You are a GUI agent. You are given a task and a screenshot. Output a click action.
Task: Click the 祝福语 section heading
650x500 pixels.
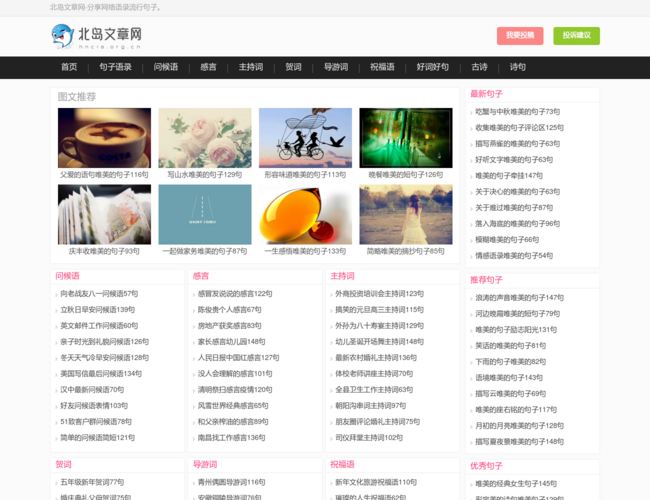click(x=342, y=464)
